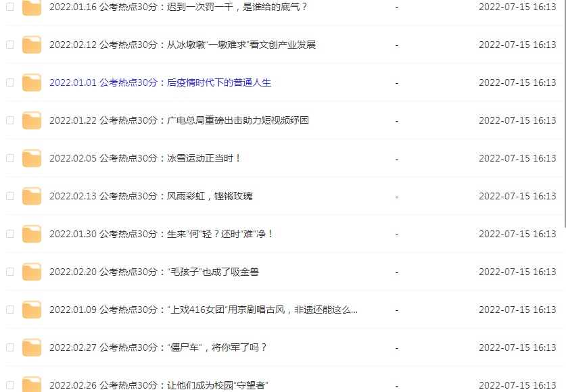The height and width of the screenshot is (392, 566).
Task: Open folder icon for 2022.01.30 生来何轻 row
Action: 32,234
